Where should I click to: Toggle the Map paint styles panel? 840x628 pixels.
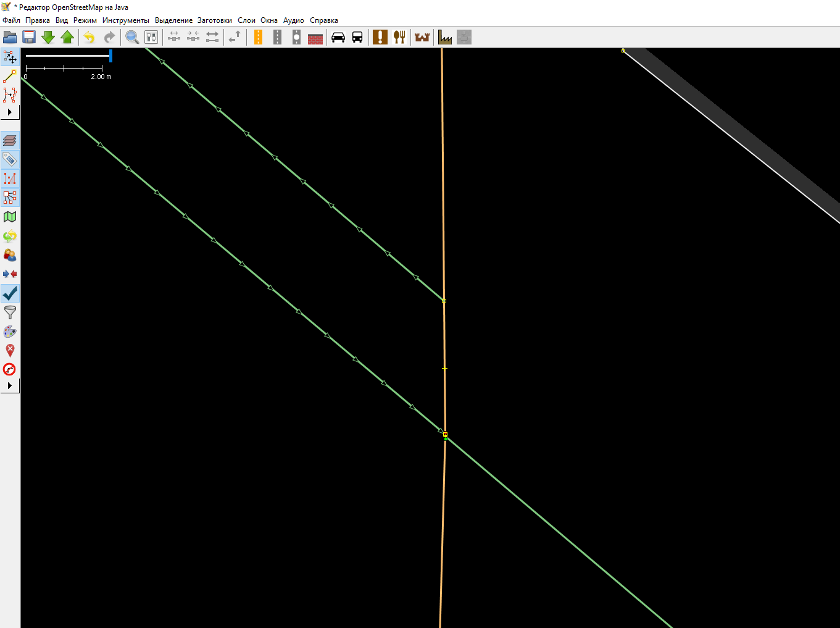click(x=10, y=217)
